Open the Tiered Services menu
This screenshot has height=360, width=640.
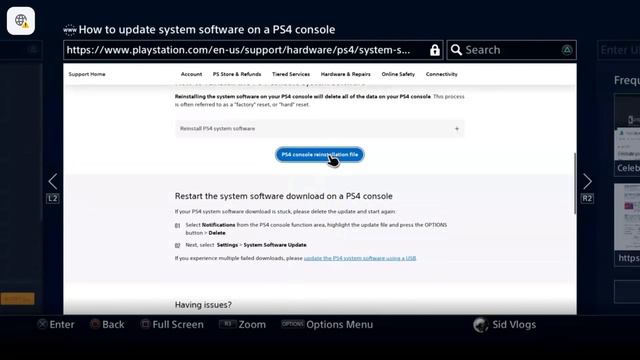pyautogui.click(x=291, y=74)
